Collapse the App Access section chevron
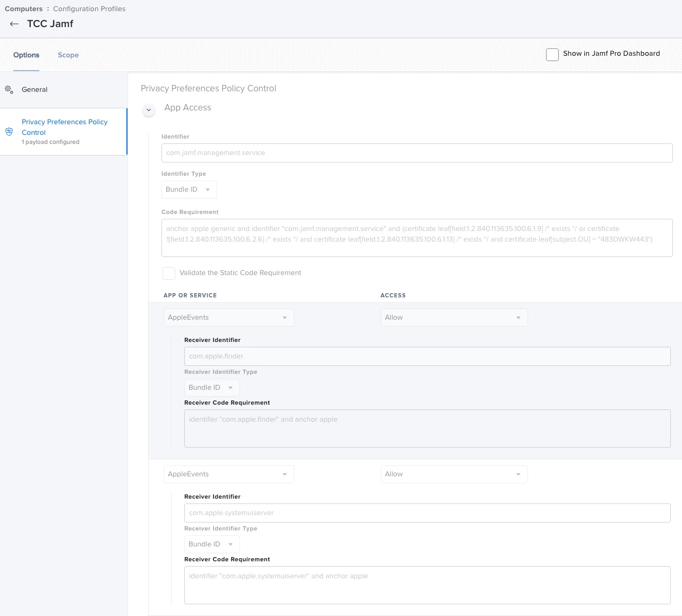 (149, 110)
